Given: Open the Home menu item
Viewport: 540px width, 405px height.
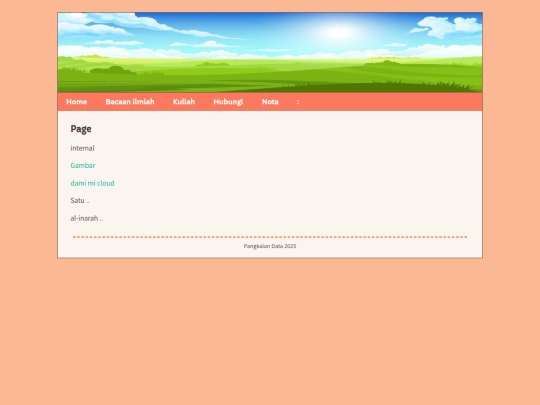Looking at the screenshot, I should click(76, 102).
